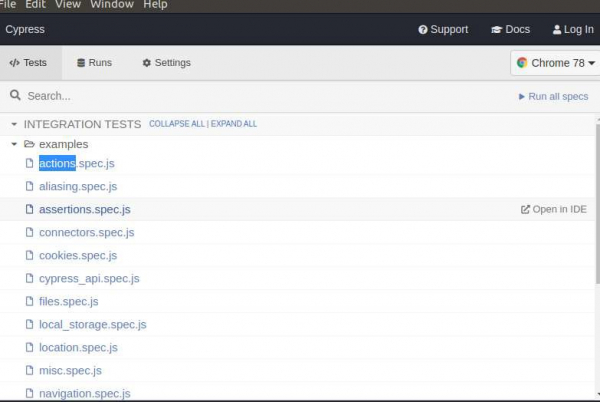The height and width of the screenshot is (402, 600).
Task: Select the examples folder label
Action: tap(64, 144)
